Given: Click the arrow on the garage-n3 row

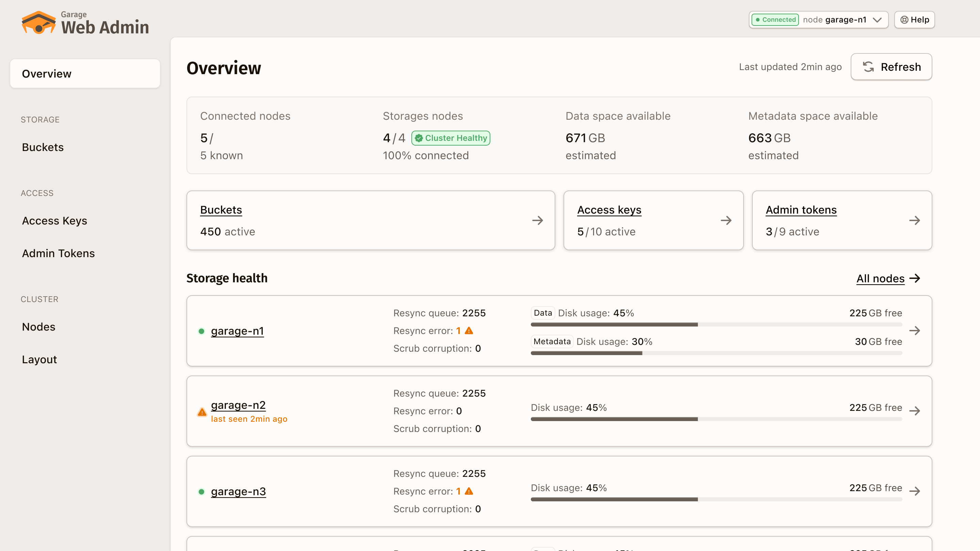Looking at the screenshot, I should [x=915, y=491].
